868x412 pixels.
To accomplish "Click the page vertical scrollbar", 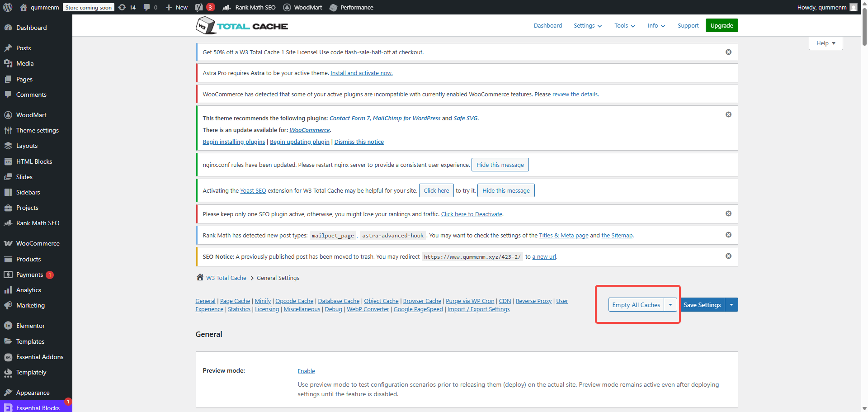I will pyautogui.click(x=864, y=181).
